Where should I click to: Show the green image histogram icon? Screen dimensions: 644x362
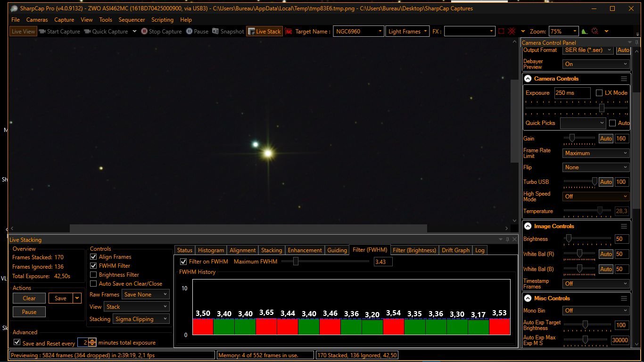[x=585, y=32]
